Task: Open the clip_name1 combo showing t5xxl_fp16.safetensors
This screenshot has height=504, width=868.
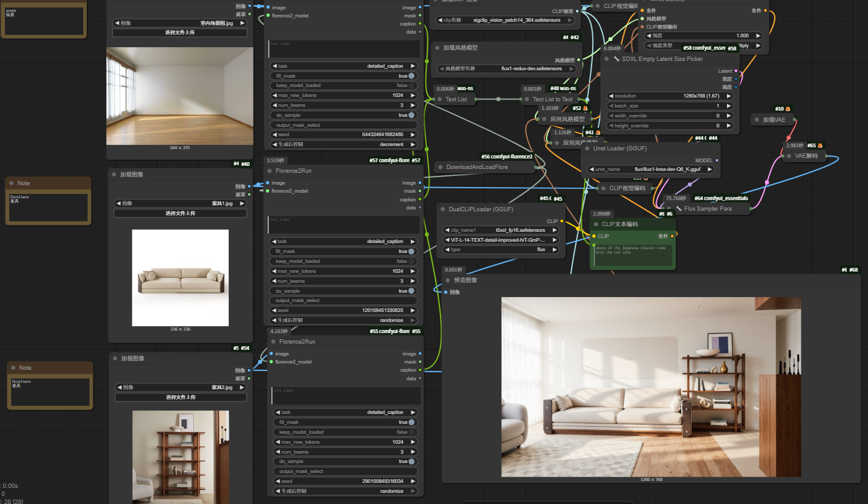Action: coord(501,230)
